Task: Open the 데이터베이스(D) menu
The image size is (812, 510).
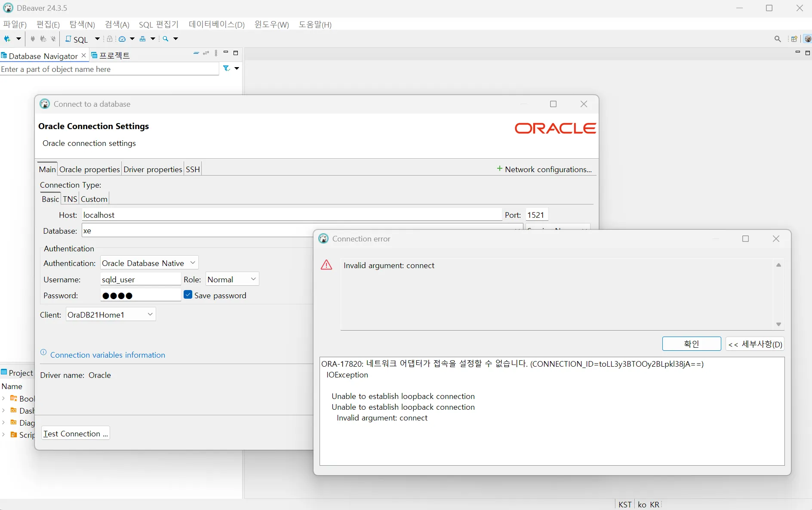Action: pyautogui.click(x=217, y=25)
